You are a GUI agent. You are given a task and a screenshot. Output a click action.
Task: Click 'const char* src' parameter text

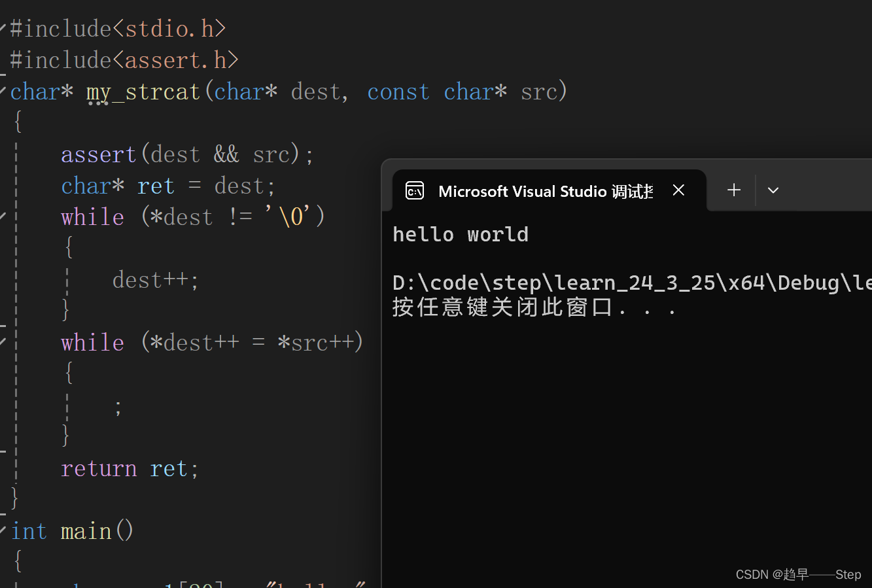coord(462,92)
